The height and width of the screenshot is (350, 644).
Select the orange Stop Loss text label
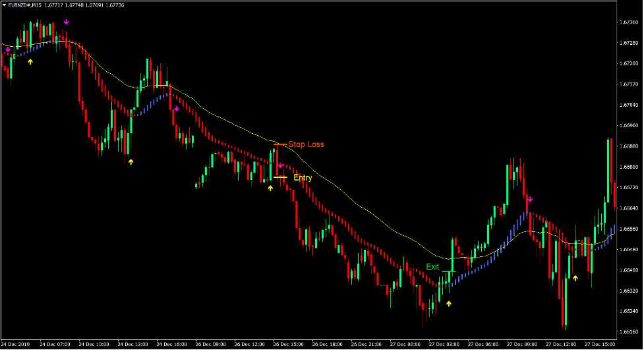point(306,144)
